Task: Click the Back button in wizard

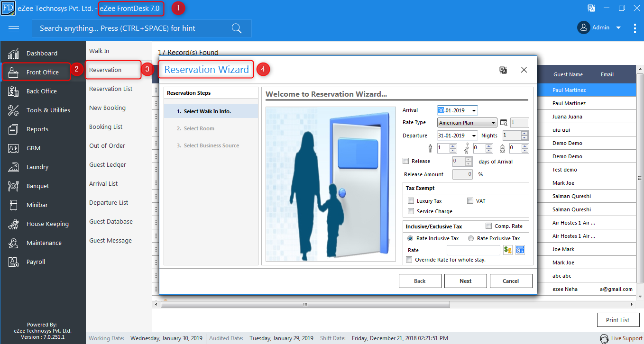Action: click(x=420, y=281)
